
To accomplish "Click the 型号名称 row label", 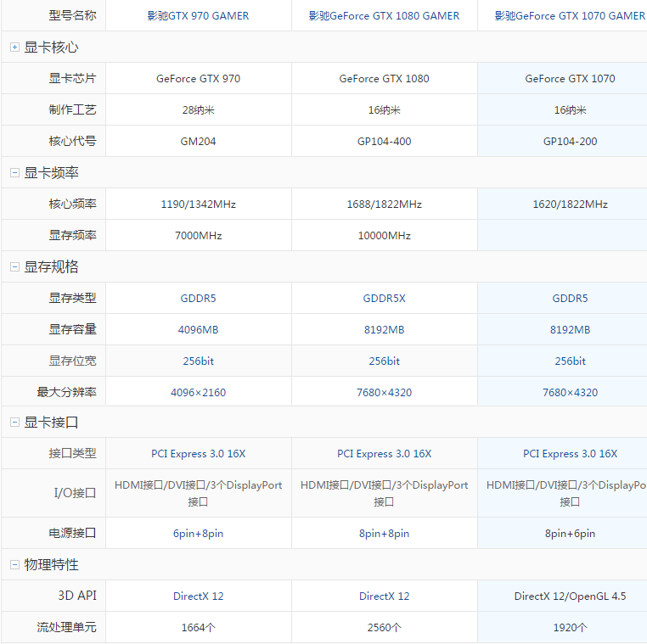I will click(73, 15).
